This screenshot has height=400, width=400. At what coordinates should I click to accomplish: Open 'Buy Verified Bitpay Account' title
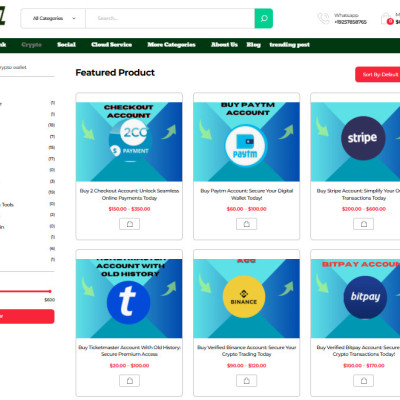(x=358, y=351)
